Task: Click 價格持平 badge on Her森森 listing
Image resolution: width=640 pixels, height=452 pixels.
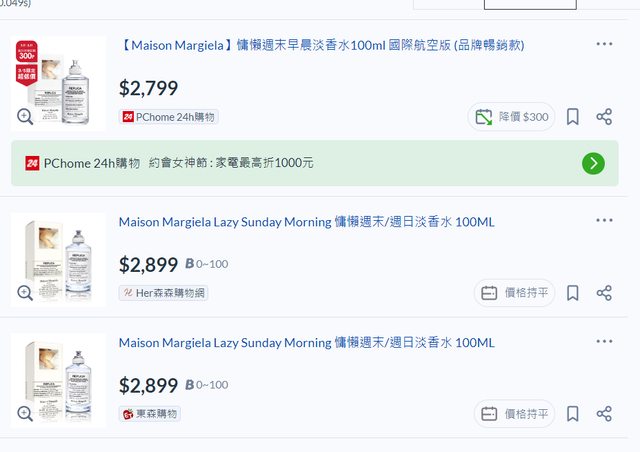Action: [515, 293]
